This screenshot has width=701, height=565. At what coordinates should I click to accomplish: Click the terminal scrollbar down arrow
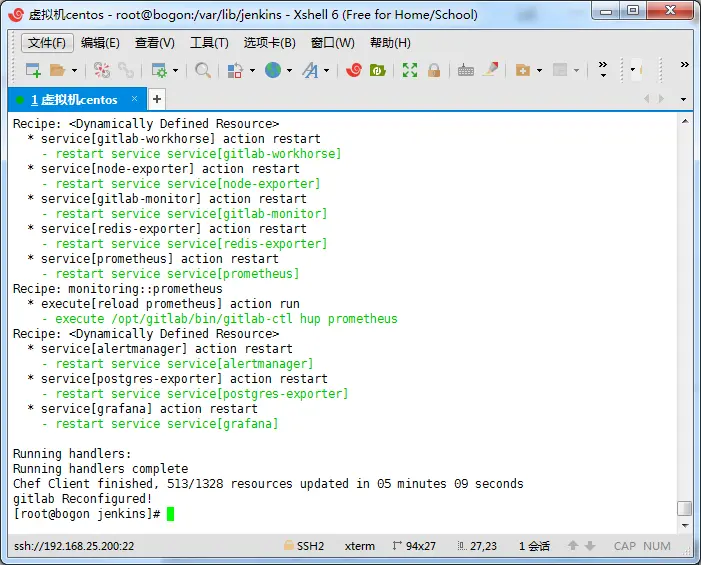pos(685,526)
